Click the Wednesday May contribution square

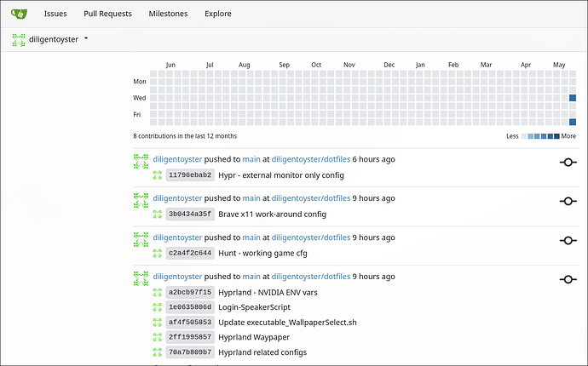pos(573,98)
